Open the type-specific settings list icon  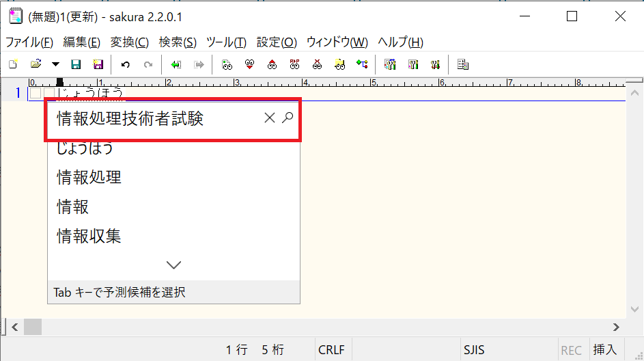tap(390, 64)
